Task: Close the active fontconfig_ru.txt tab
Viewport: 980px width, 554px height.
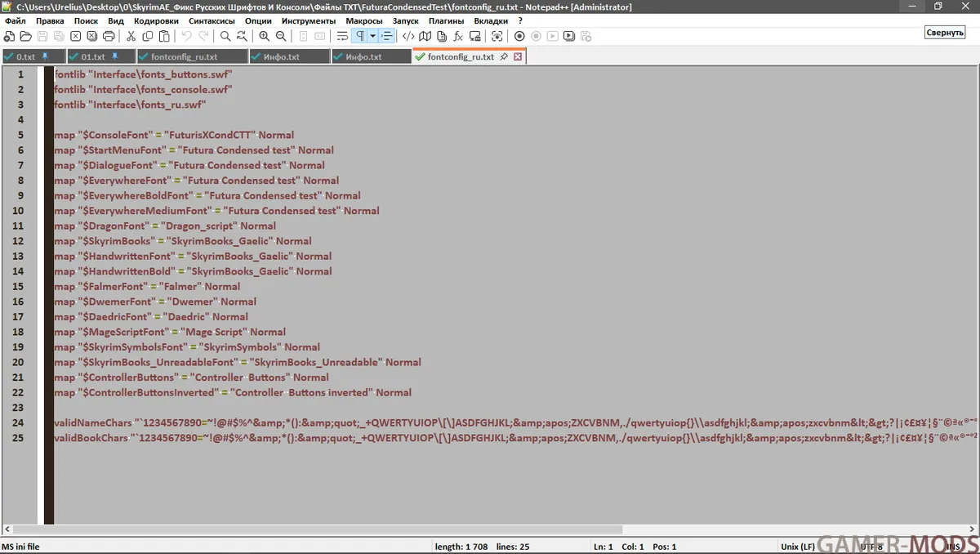Action: point(518,57)
